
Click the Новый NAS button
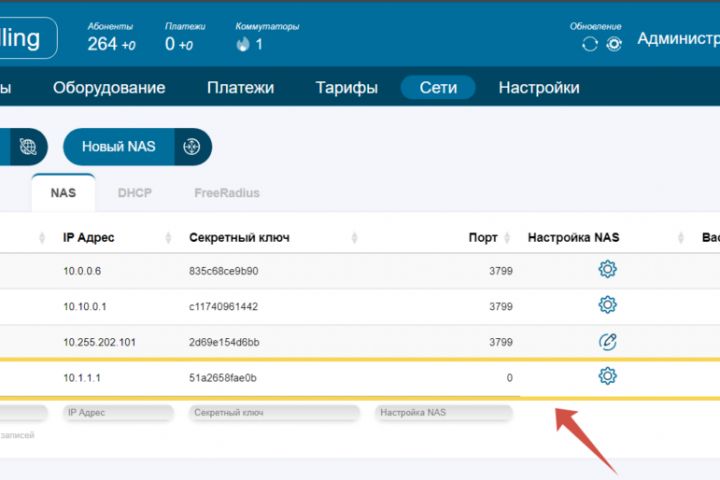(137, 147)
